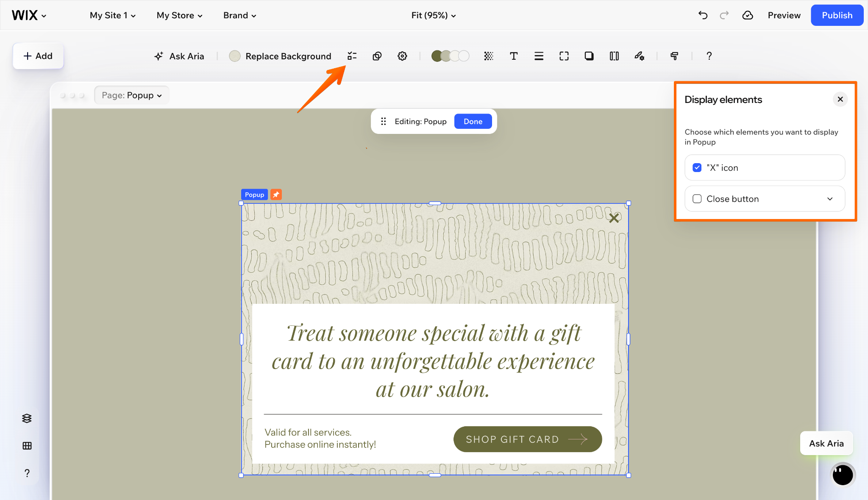Click Replace Background color swatch
This screenshot has width=868, height=500.
(x=235, y=56)
